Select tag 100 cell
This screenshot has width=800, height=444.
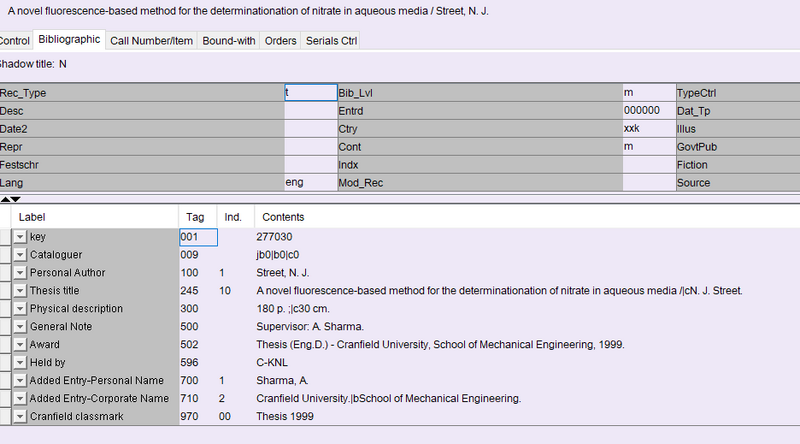point(198,273)
